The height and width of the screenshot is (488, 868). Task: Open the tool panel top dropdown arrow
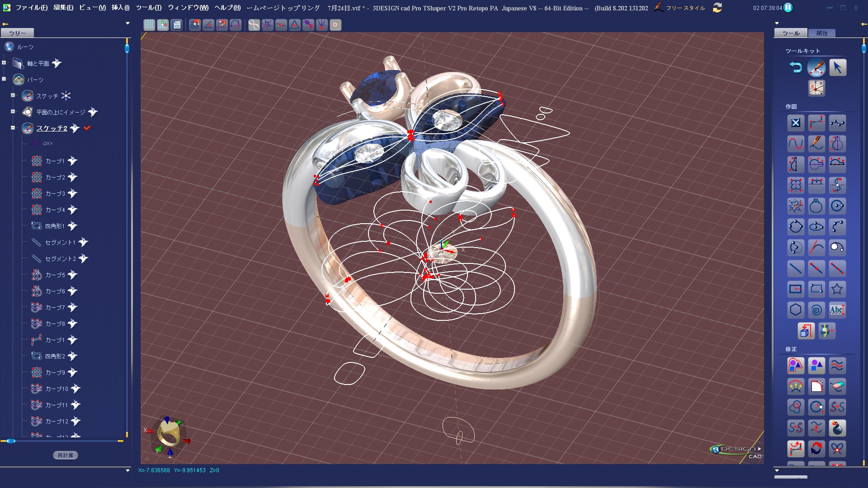click(x=777, y=23)
